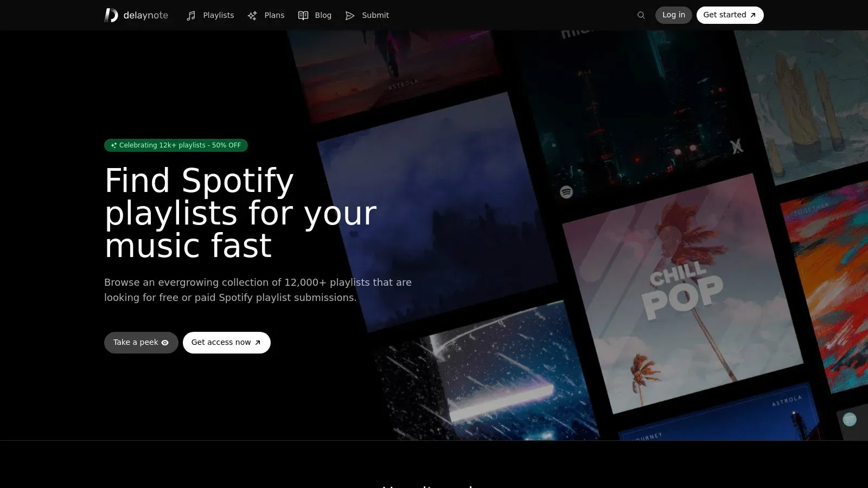The image size is (868, 488).
Task: Click the Get started button
Action: click(x=730, y=15)
